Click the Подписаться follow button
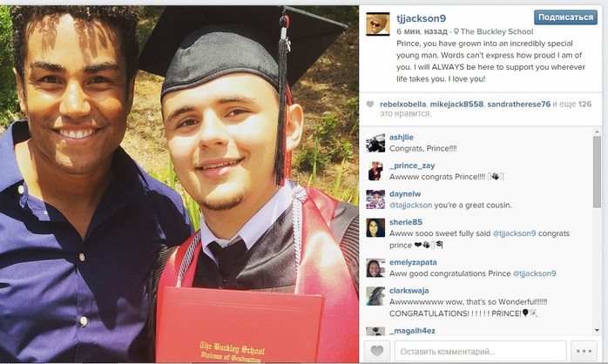608x364 pixels. 565,17
